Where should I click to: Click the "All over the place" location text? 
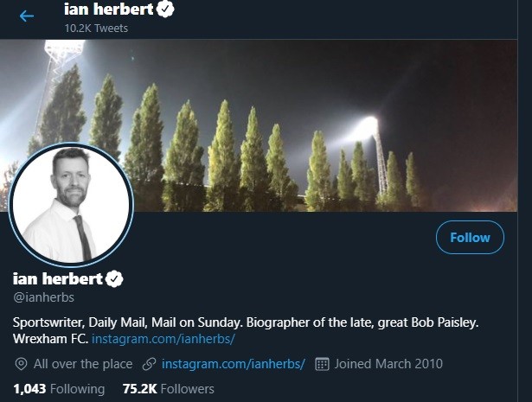pos(83,364)
